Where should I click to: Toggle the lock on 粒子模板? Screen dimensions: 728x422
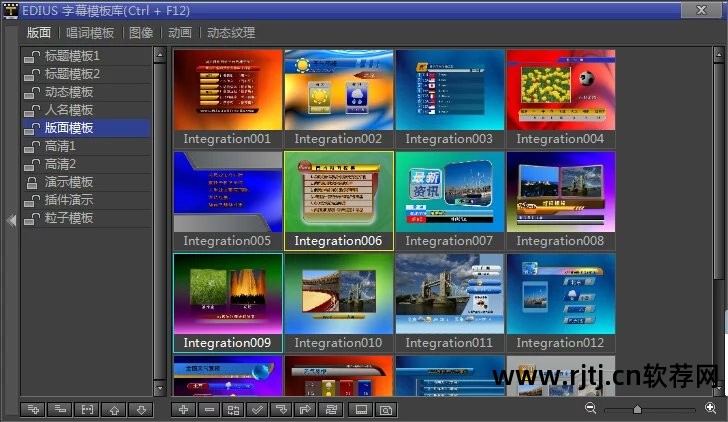pos(32,219)
